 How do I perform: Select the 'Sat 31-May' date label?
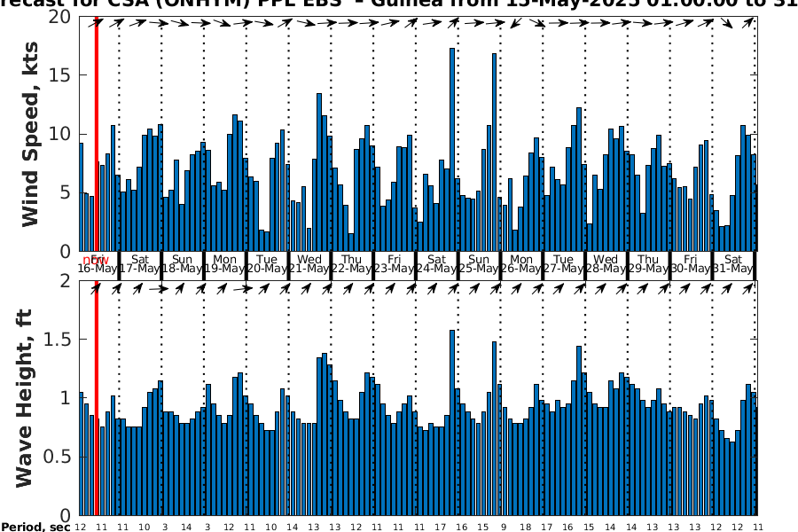pos(733,263)
